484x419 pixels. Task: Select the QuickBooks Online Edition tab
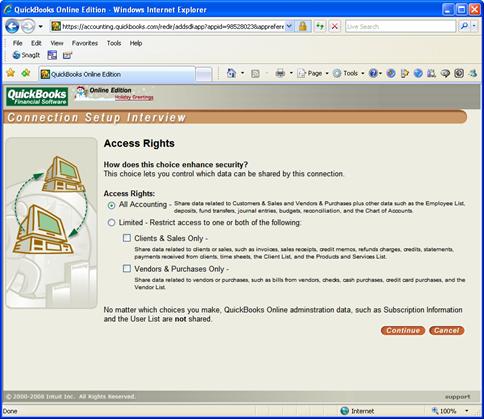pyautogui.click(x=117, y=74)
